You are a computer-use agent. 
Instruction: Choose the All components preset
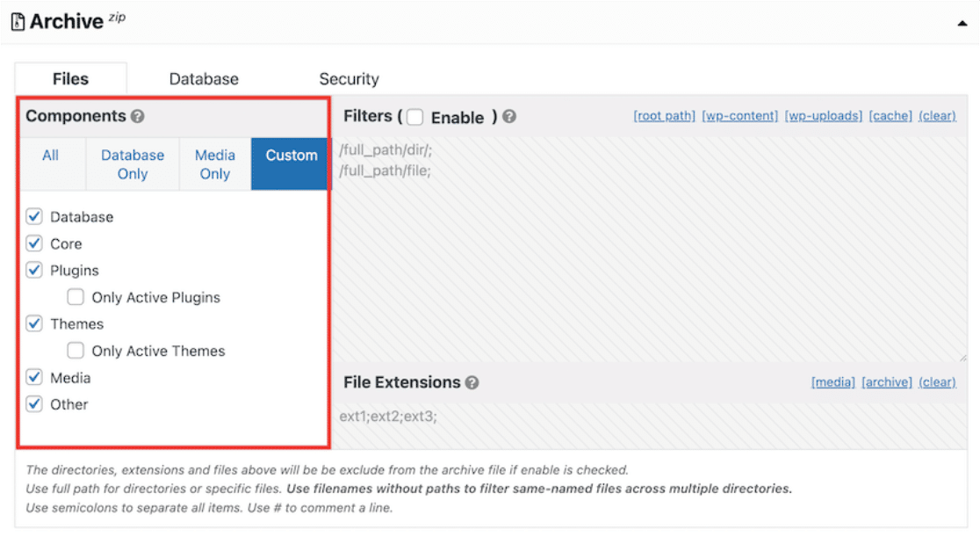click(51, 156)
